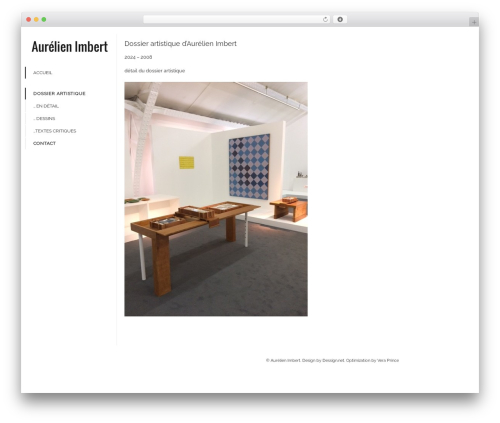Click the page heading Dossier artistique d'Aurélien Imbert
Image resolution: width=500 pixels, height=423 pixels.
180,44
